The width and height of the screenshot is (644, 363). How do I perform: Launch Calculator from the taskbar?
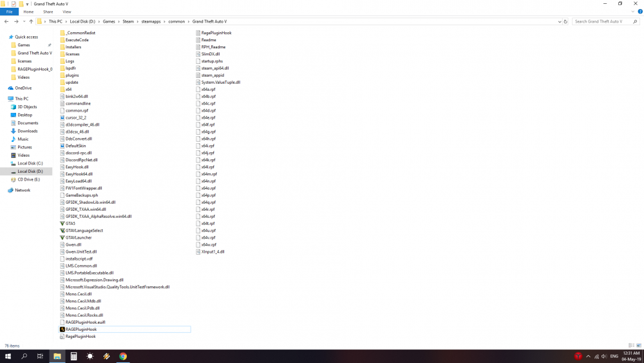click(73, 357)
